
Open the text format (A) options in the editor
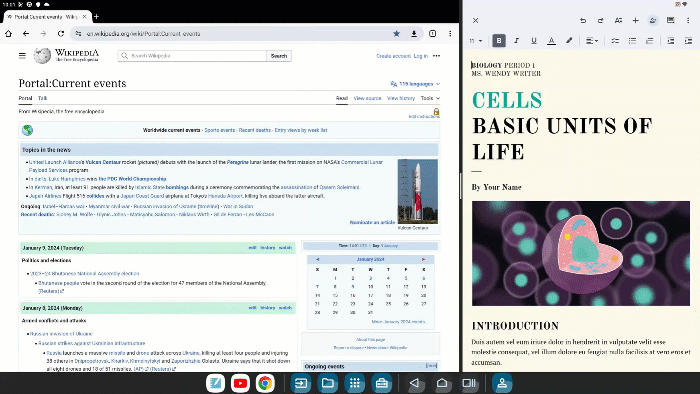click(x=618, y=21)
